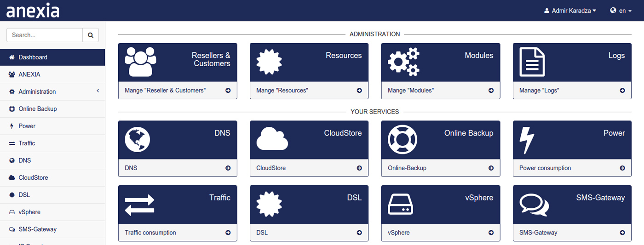This screenshot has width=644, height=245.
Task: Click the badge icon on DSL tile
Action: pos(269,204)
